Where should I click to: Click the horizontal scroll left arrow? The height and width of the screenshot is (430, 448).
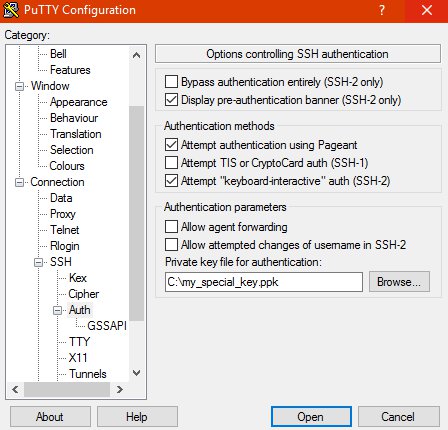pyautogui.click(x=15, y=389)
